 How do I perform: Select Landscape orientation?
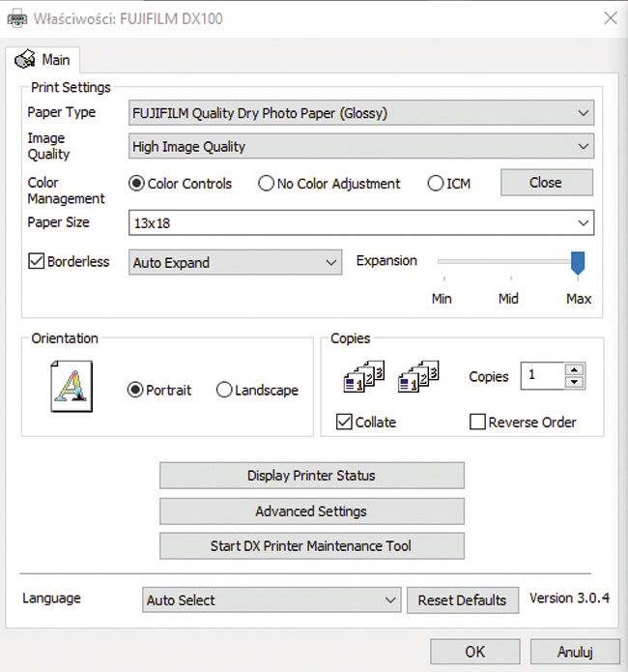[x=224, y=391]
